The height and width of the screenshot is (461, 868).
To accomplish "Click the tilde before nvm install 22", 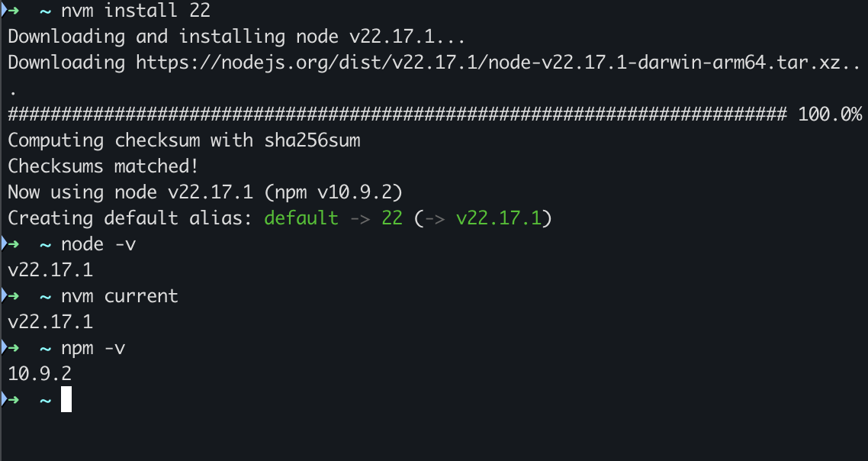I will click(x=46, y=11).
